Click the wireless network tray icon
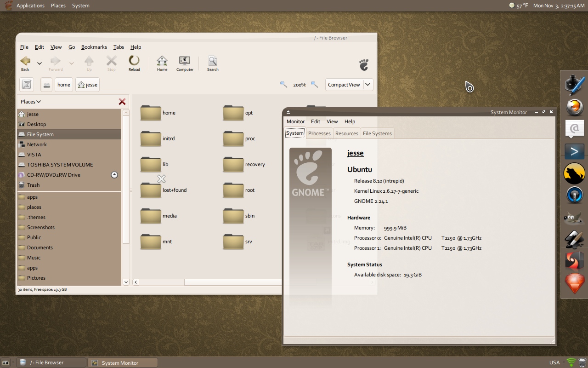 [x=571, y=362]
